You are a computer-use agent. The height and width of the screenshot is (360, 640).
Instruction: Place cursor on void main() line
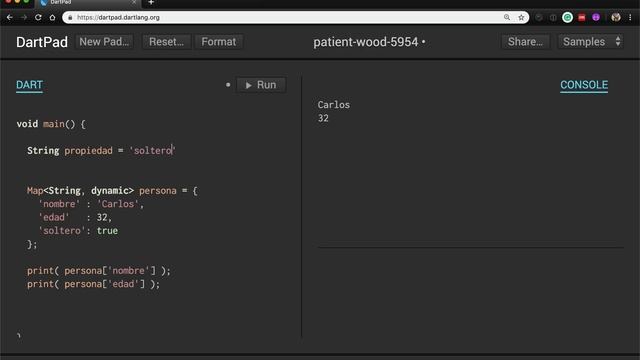point(51,124)
